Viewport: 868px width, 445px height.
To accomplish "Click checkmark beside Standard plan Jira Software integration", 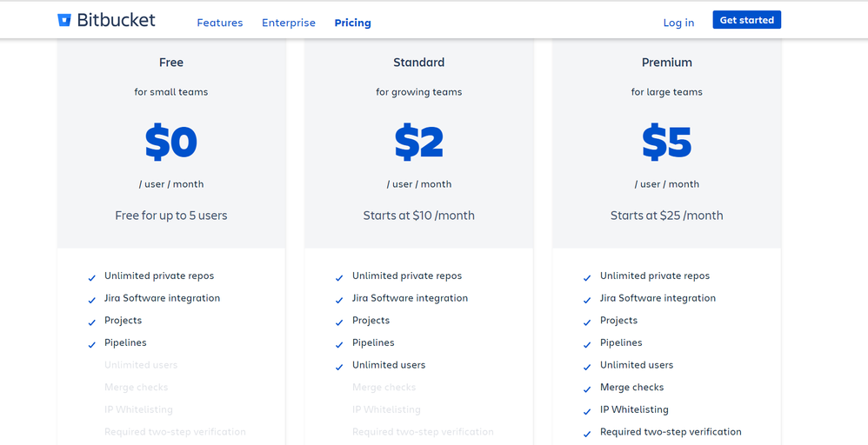I will [x=339, y=300].
